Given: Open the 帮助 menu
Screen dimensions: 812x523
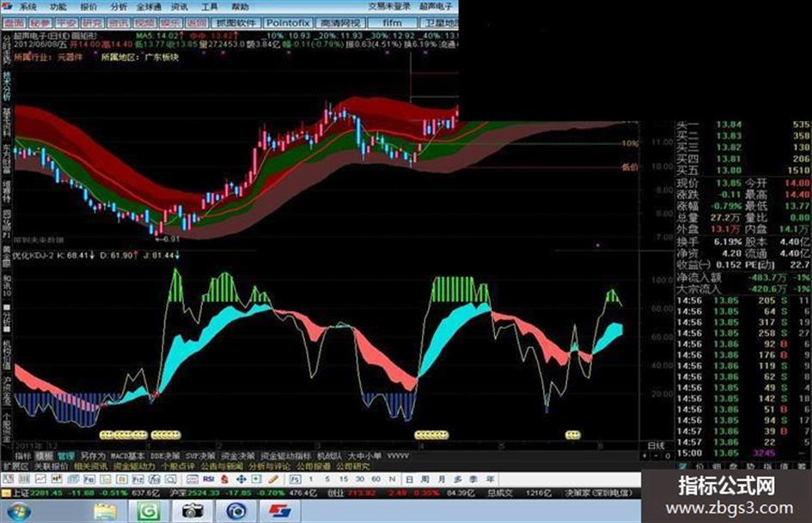Looking at the screenshot, I should click(x=240, y=7).
